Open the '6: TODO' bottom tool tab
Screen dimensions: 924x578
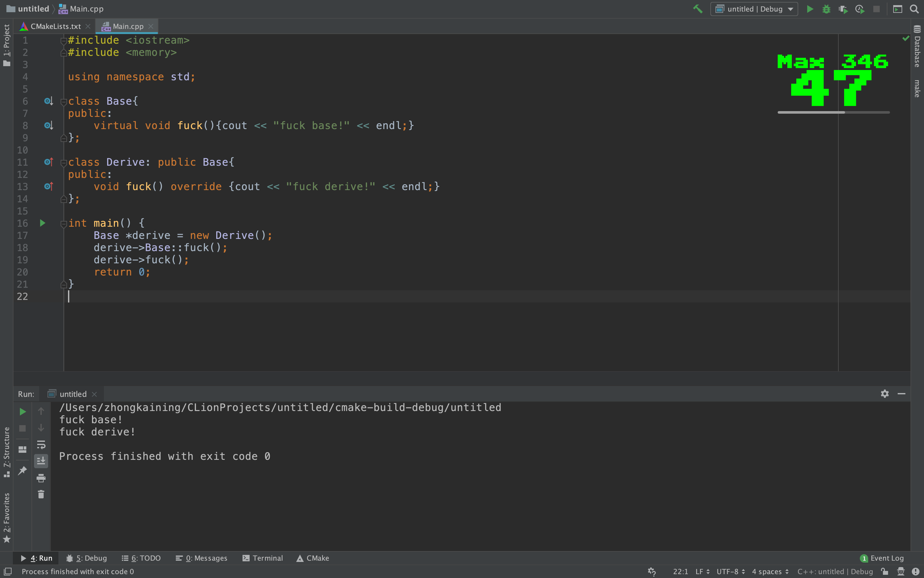(141, 558)
